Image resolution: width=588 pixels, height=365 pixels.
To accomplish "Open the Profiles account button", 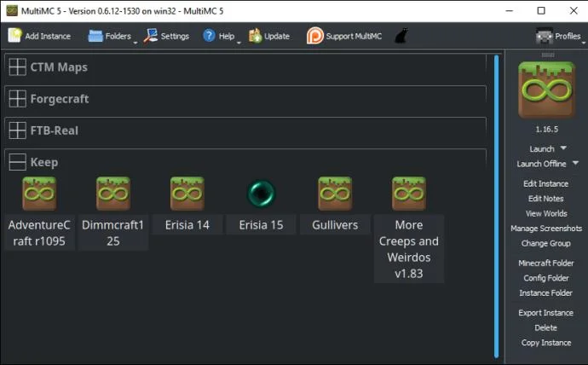I will [557, 36].
